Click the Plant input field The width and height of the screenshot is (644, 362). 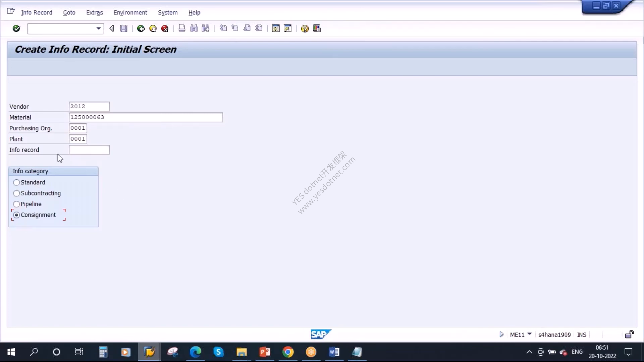78,139
